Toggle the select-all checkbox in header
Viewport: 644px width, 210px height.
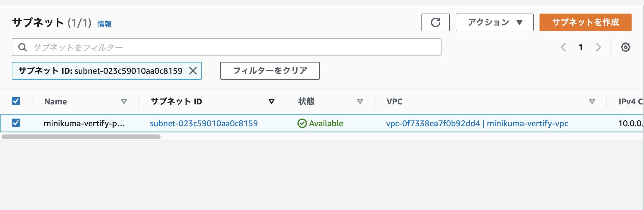point(16,101)
